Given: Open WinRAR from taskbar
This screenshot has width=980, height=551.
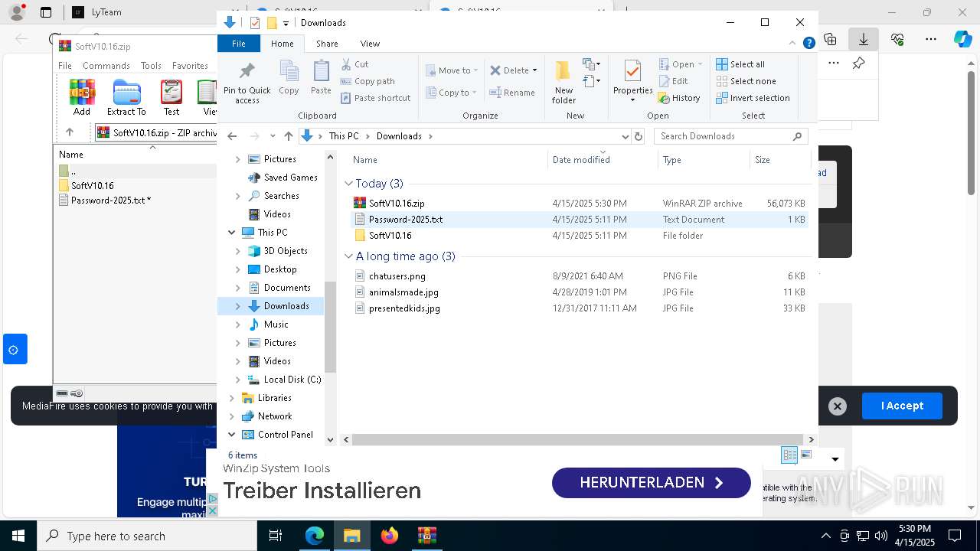Looking at the screenshot, I should pos(426,536).
